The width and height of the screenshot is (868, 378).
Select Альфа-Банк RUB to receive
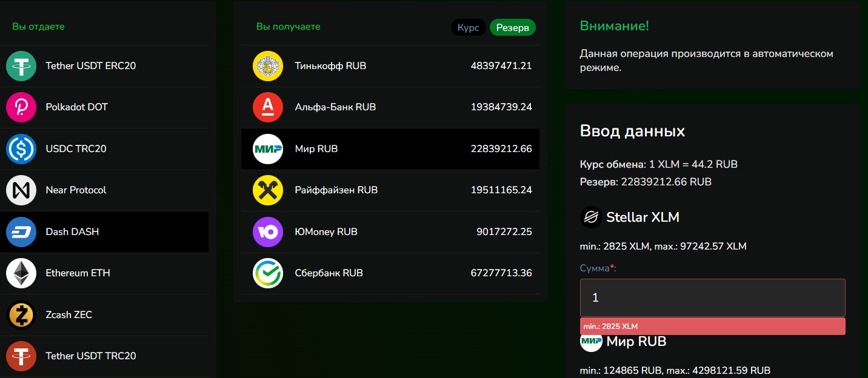[390, 107]
